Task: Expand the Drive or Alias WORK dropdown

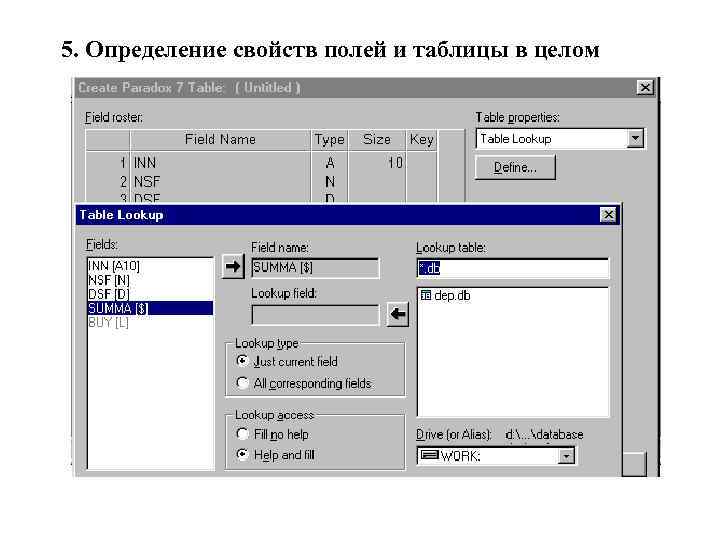Action: point(566,456)
